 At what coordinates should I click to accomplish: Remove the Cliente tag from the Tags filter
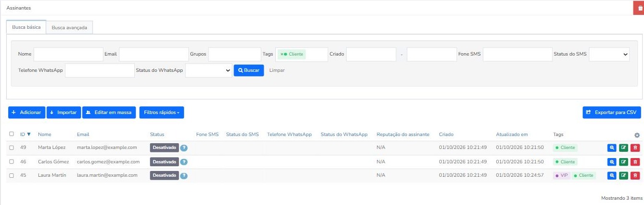[x=281, y=54]
